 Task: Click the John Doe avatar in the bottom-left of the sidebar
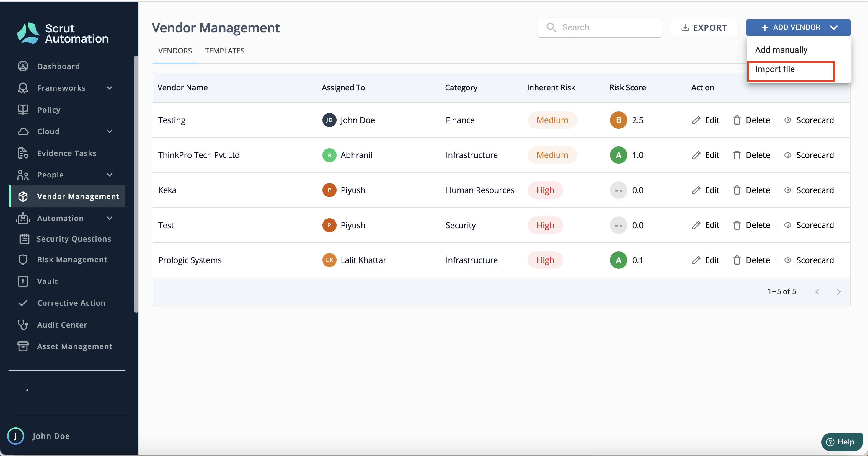[x=15, y=436]
